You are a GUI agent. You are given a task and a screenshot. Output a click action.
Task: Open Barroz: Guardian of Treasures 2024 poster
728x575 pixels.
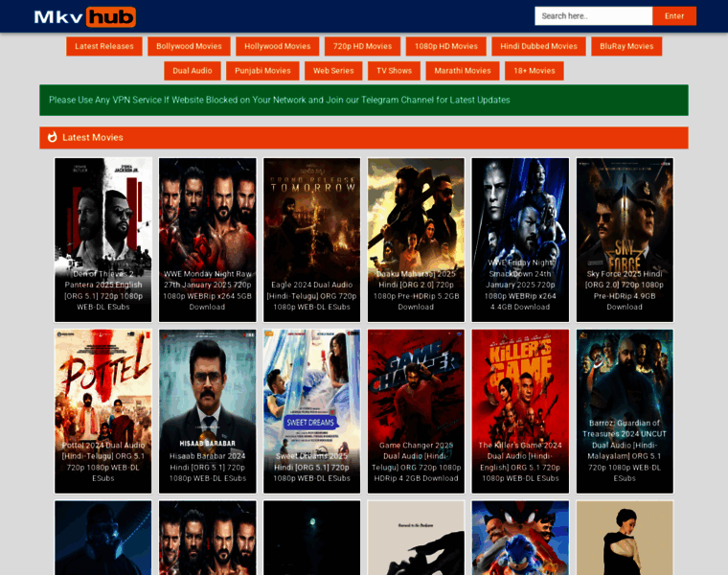coord(625,411)
